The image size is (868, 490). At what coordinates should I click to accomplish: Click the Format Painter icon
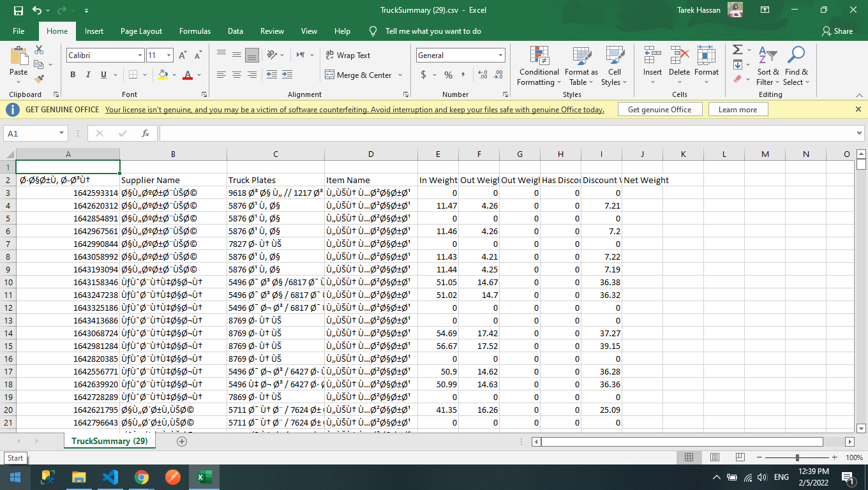pos(38,79)
